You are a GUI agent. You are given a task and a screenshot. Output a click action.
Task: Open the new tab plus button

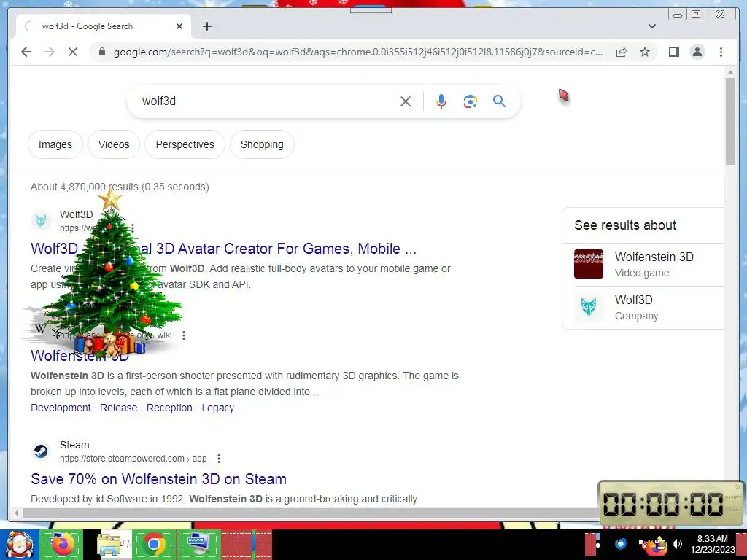[x=206, y=26]
